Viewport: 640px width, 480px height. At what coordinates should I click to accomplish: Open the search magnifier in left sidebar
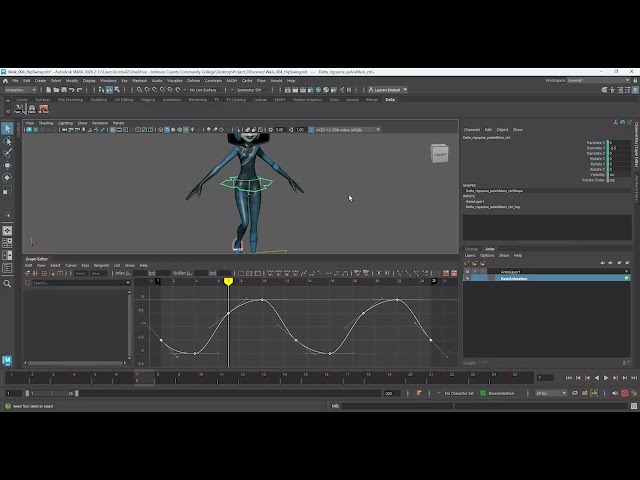click(7, 284)
